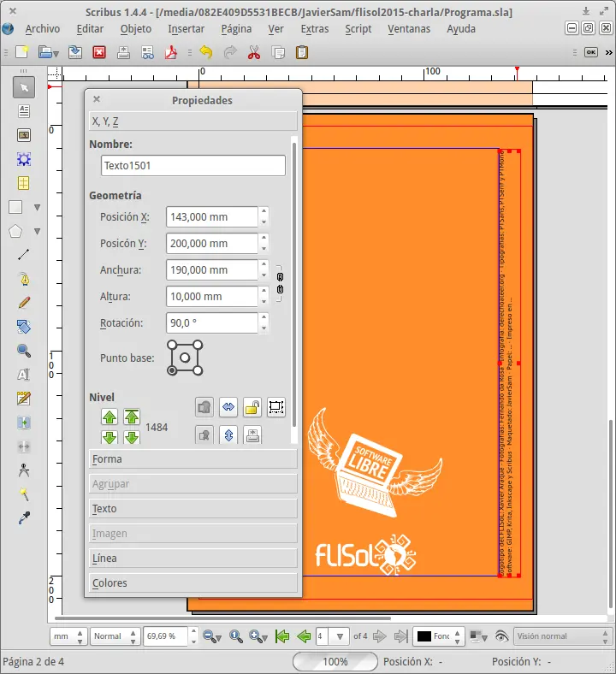Select the Edit Contents of Frame tool
The height and width of the screenshot is (674, 616).
[x=24, y=375]
